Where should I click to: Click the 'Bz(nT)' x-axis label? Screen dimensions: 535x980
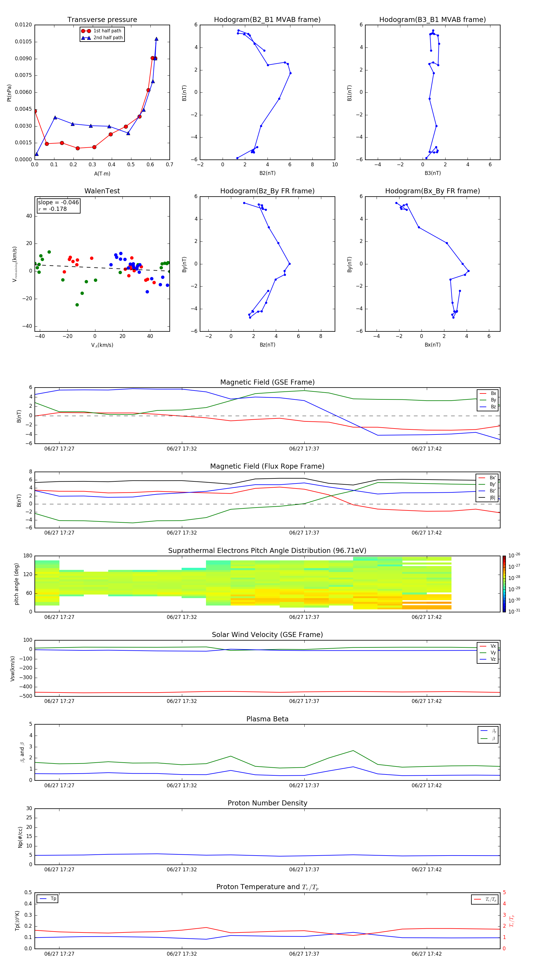click(267, 345)
